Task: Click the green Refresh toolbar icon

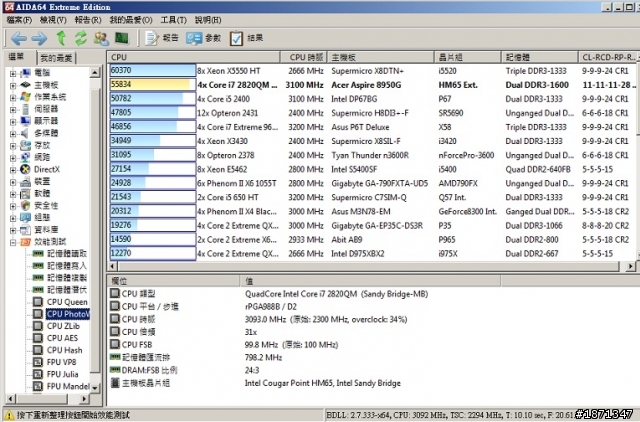Action: pyautogui.click(x=81, y=38)
